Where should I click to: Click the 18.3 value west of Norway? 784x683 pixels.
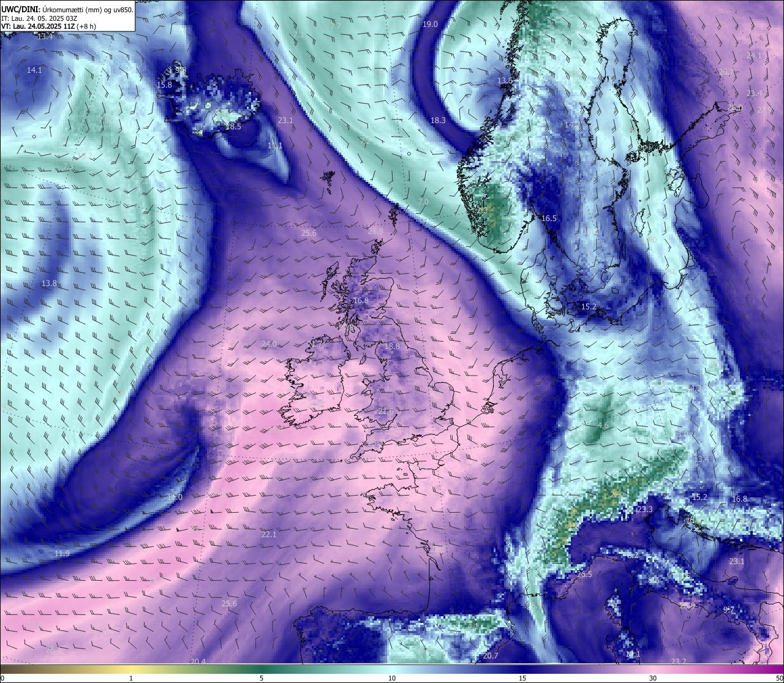coord(438,121)
